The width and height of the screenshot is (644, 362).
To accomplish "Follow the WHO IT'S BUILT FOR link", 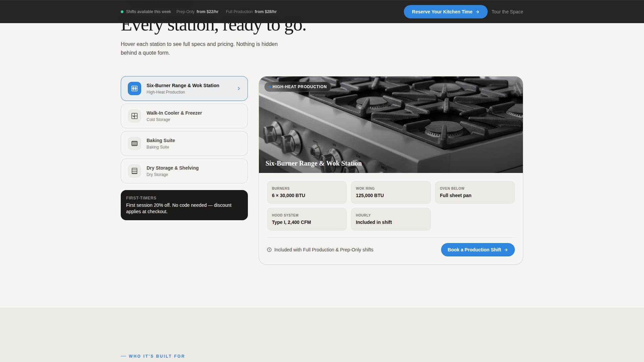I will pyautogui.click(x=156, y=356).
